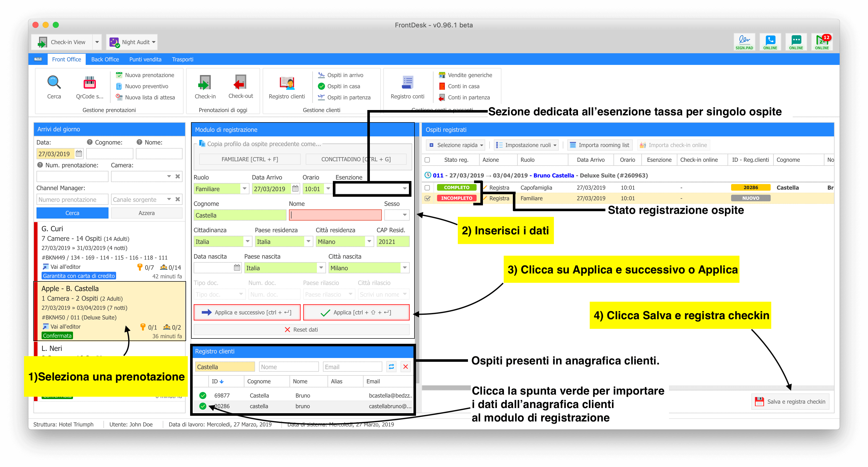
Task: Open the QrCode scanner icon
Action: [x=90, y=83]
